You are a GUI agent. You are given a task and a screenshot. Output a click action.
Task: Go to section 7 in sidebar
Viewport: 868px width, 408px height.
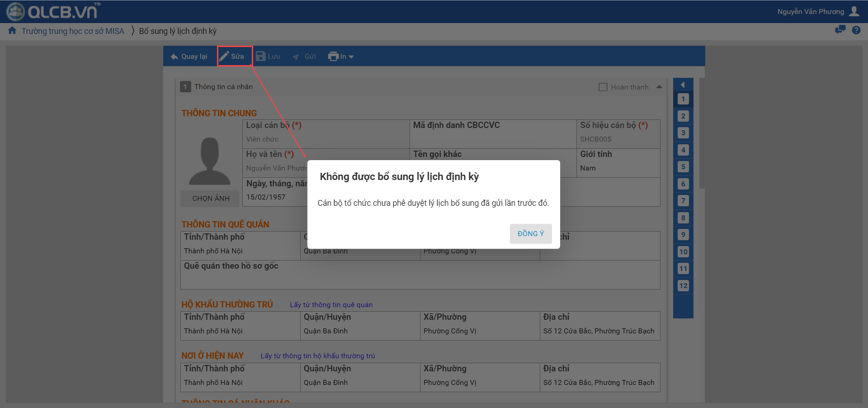click(x=683, y=201)
